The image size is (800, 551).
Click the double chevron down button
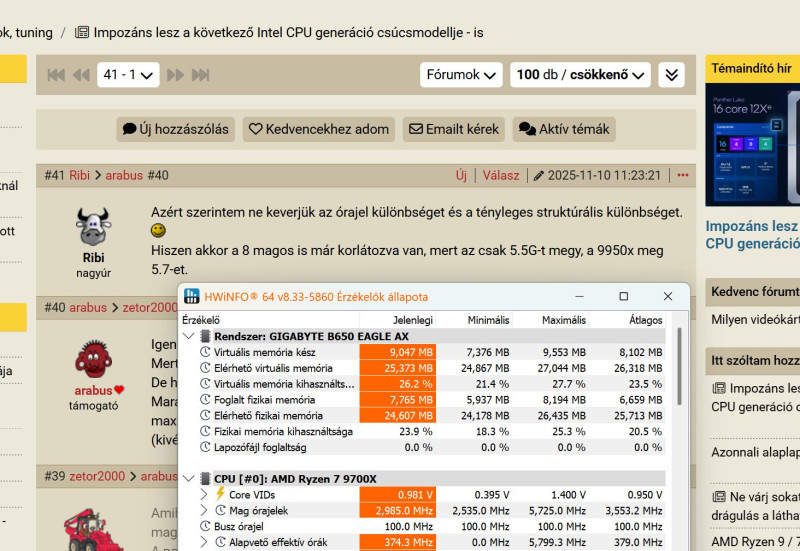[x=671, y=75]
